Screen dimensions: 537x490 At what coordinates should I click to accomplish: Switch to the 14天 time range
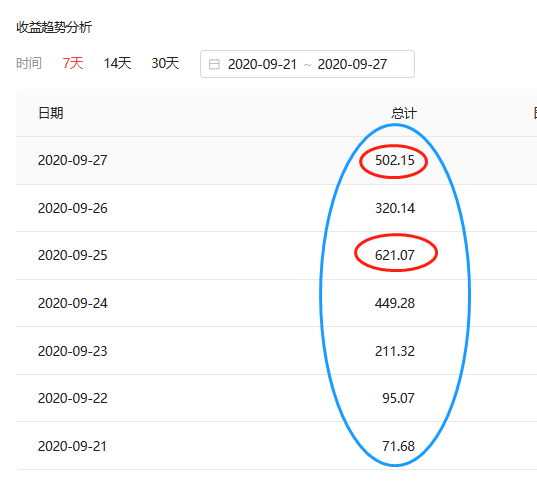(x=117, y=63)
